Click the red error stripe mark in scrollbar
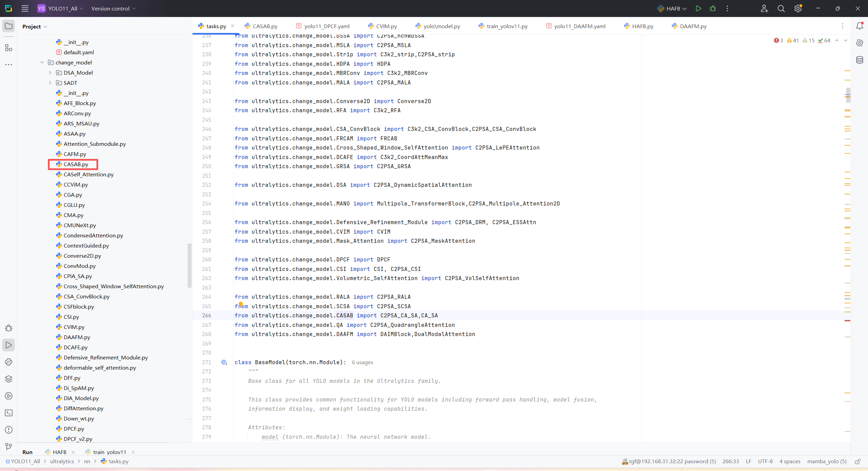Screen dimensions: 868x471 [847, 320]
